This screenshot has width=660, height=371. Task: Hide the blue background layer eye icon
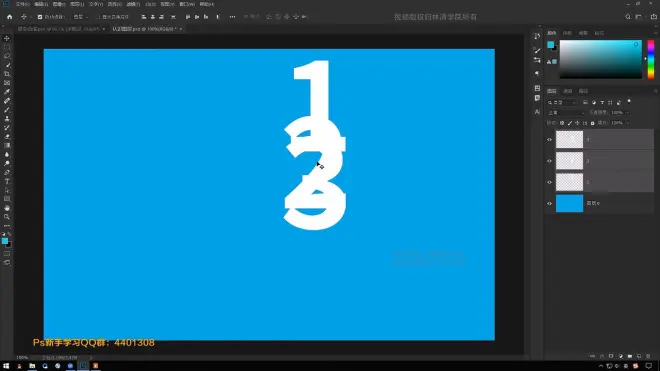[549, 203]
